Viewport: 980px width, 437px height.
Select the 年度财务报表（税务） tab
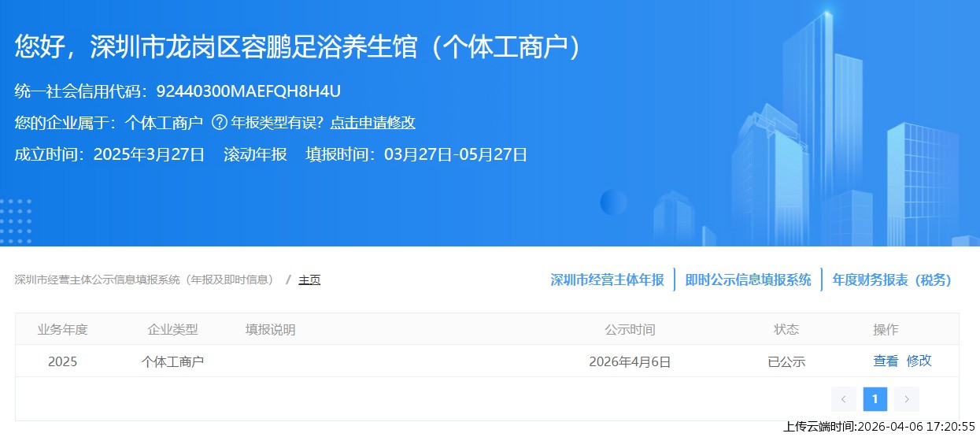[x=892, y=280]
